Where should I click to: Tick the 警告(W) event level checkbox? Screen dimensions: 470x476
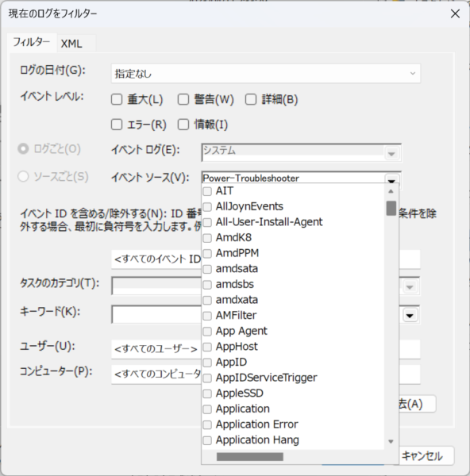(183, 99)
